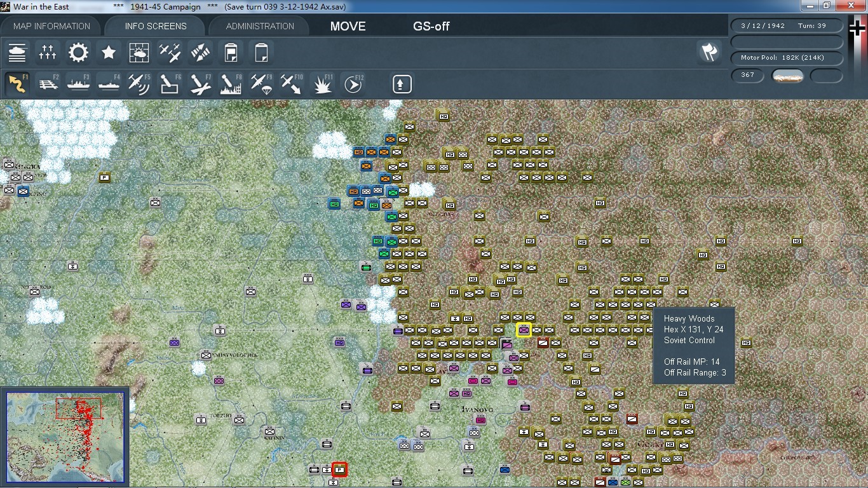Select F8 bomb city mode

[x=231, y=84]
